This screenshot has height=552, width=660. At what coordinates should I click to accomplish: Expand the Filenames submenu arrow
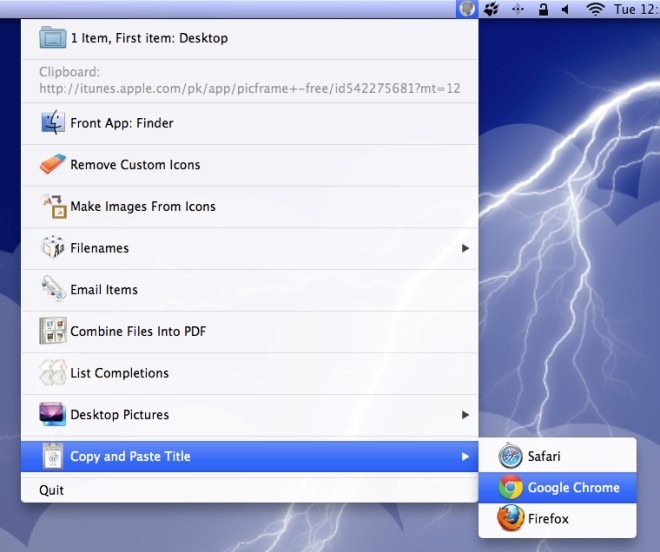click(465, 248)
